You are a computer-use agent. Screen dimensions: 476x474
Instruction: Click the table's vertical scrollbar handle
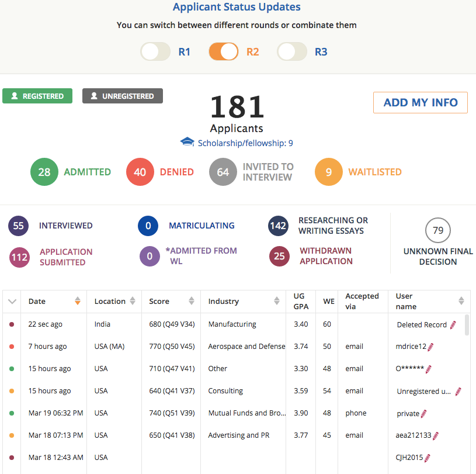point(467,324)
